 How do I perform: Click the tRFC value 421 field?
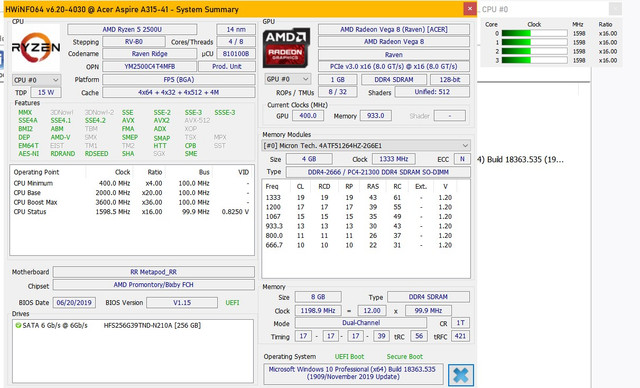click(x=460, y=336)
